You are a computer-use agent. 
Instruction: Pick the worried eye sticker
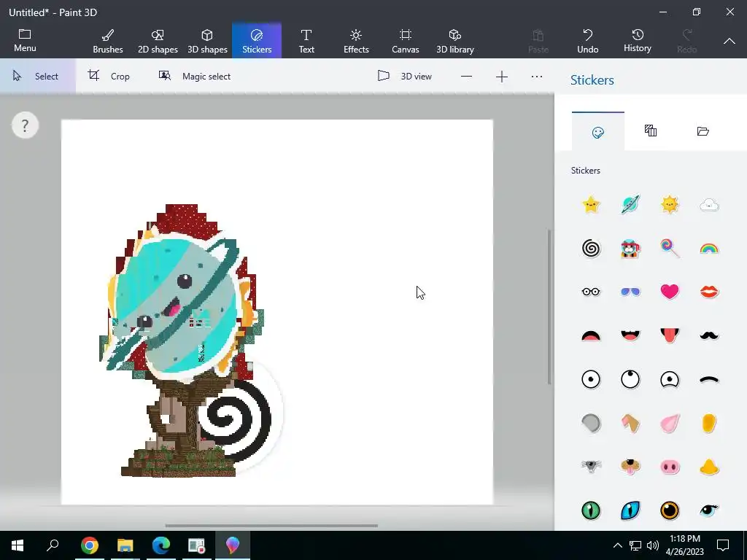pyautogui.click(x=670, y=379)
